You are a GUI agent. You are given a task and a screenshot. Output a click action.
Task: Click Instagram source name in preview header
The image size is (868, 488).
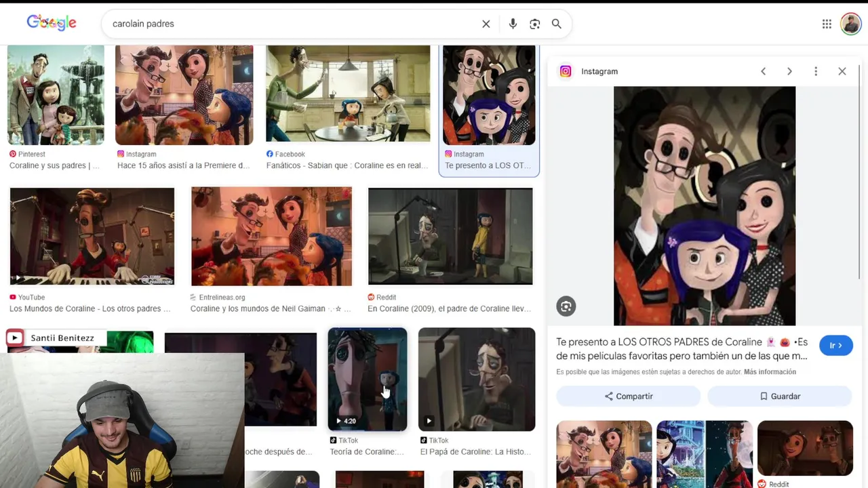click(x=599, y=71)
